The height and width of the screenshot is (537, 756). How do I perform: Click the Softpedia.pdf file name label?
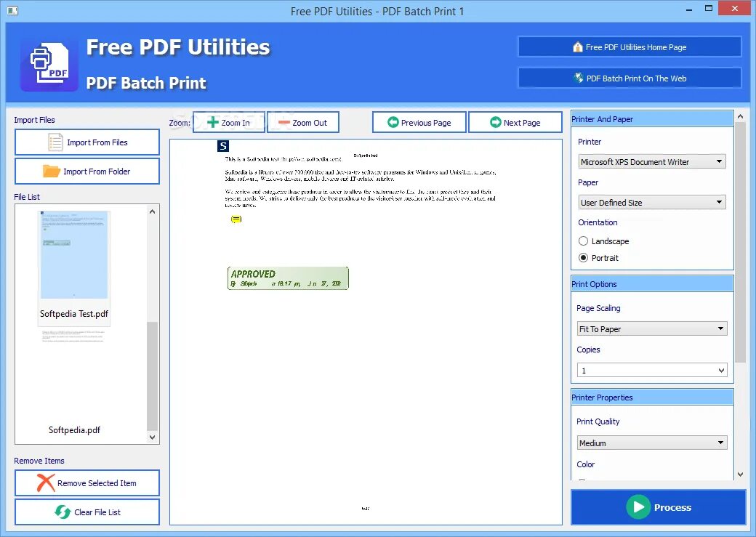click(x=74, y=429)
